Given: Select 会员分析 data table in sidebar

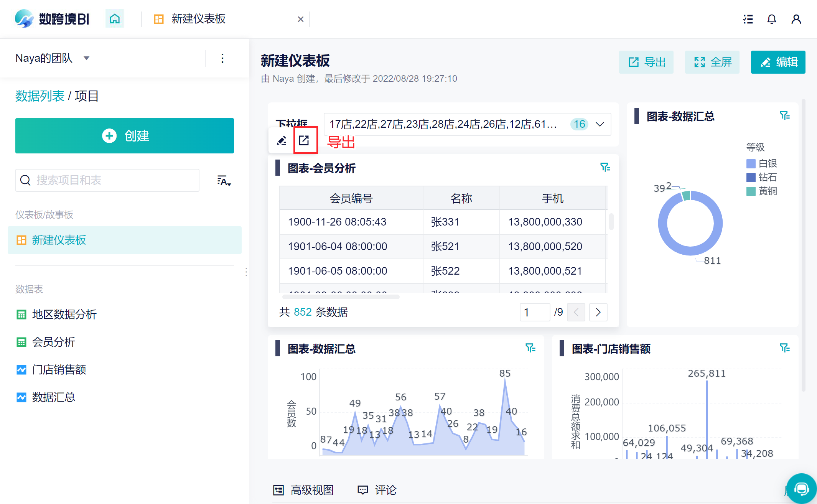Looking at the screenshot, I should [x=53, y=342].
